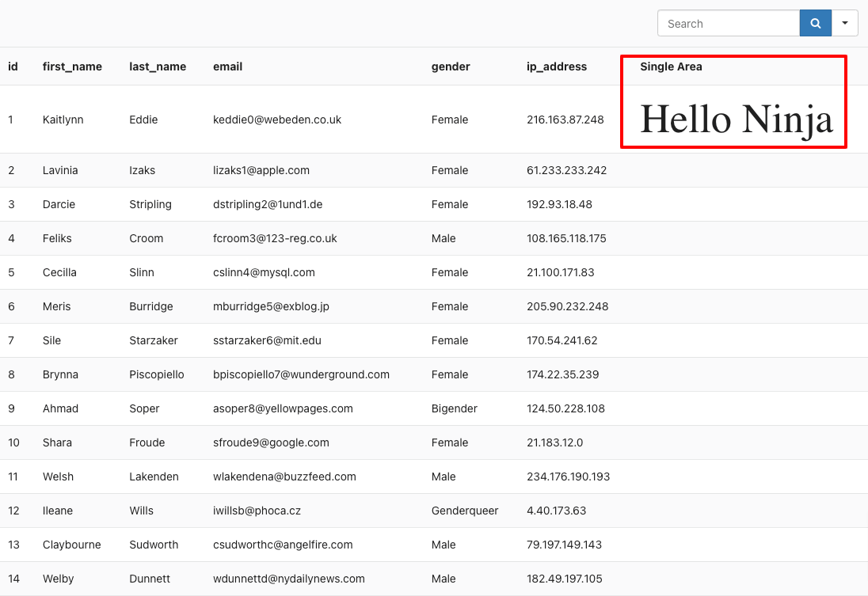
Task: Click the Genderqueer cell for Ileane
Action: 465,511
